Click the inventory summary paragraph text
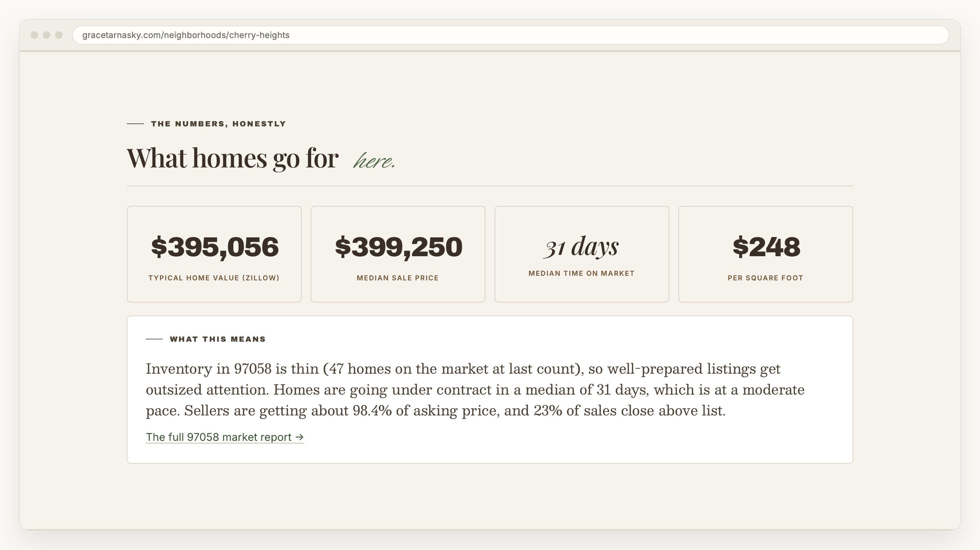 click(475, 390)
